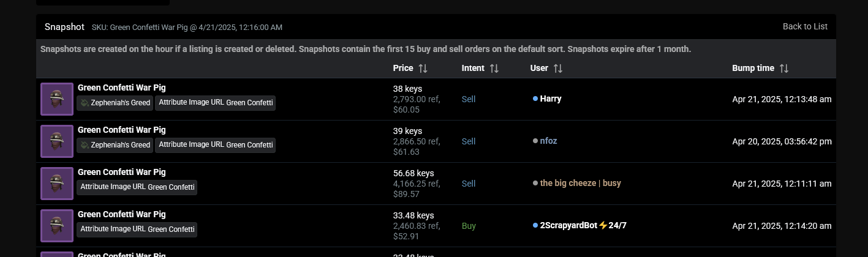Click War Pig thumbnail in nfoz's listing
Viewport: 868px width, 257px height.
(57, 141)
